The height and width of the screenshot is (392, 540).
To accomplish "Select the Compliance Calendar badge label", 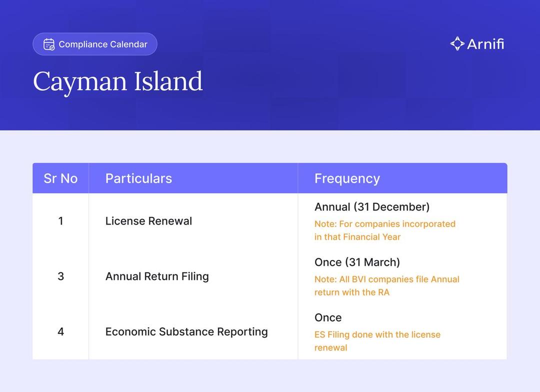I will coord(103,44).
